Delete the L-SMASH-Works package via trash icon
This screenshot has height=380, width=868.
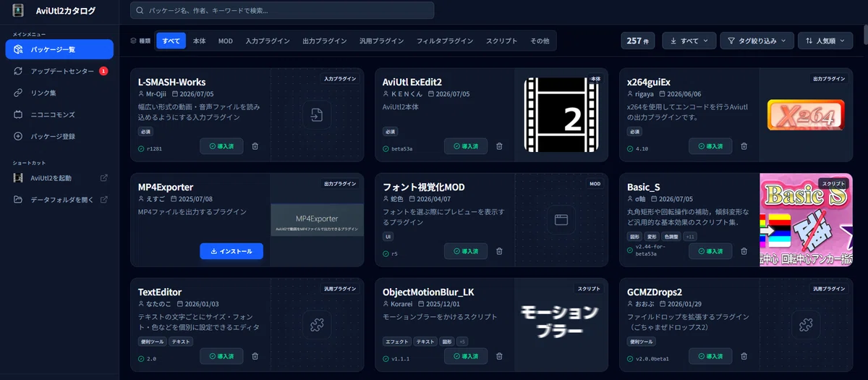tap(255, 146)
